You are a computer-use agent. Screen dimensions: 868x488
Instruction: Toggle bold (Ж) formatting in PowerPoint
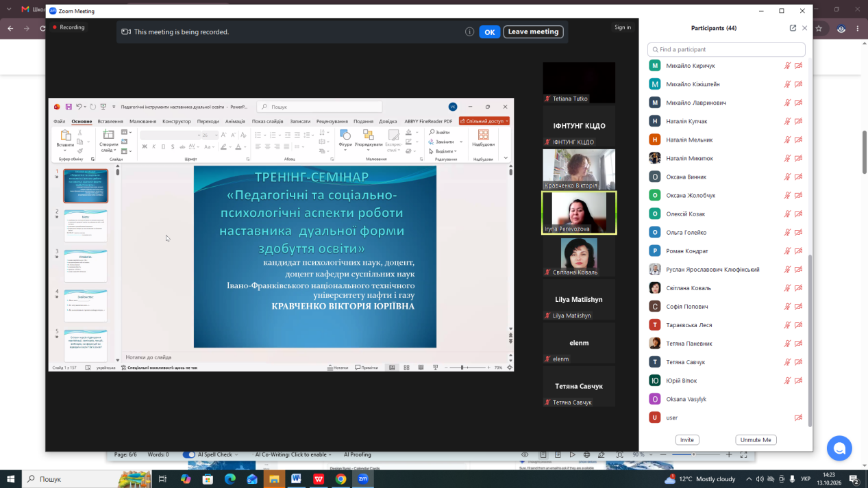tap(145, 146)
